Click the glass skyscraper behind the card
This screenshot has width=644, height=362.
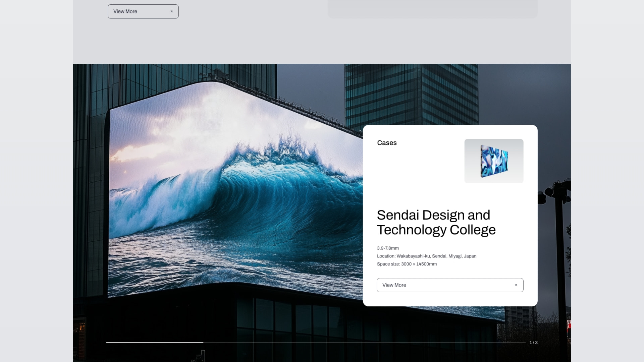click(x=411, y=94)
